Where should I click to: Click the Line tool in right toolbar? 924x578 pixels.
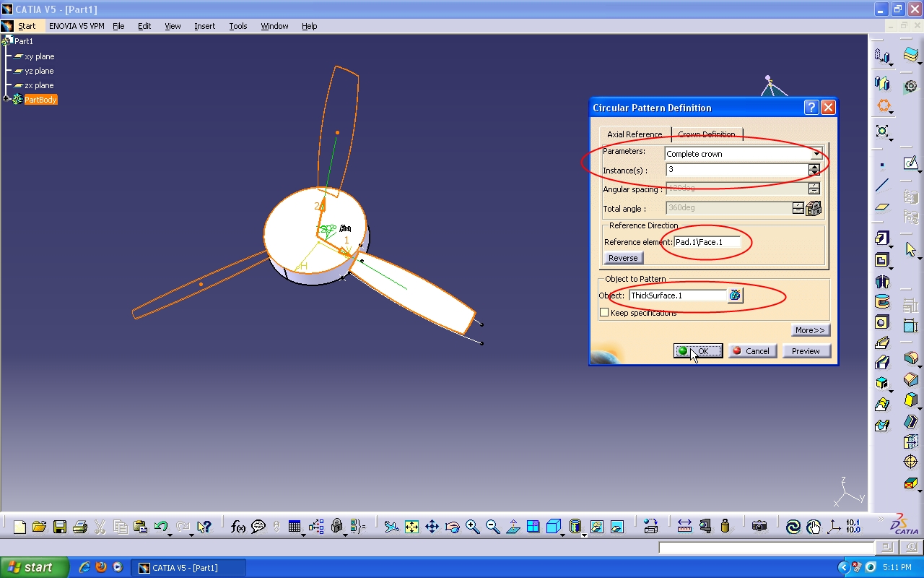click(881, 186)
